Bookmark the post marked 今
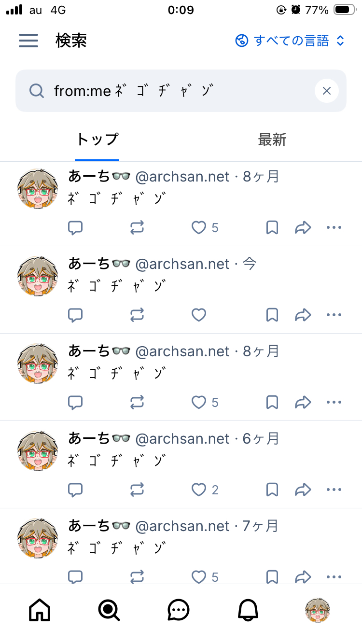 272,315
